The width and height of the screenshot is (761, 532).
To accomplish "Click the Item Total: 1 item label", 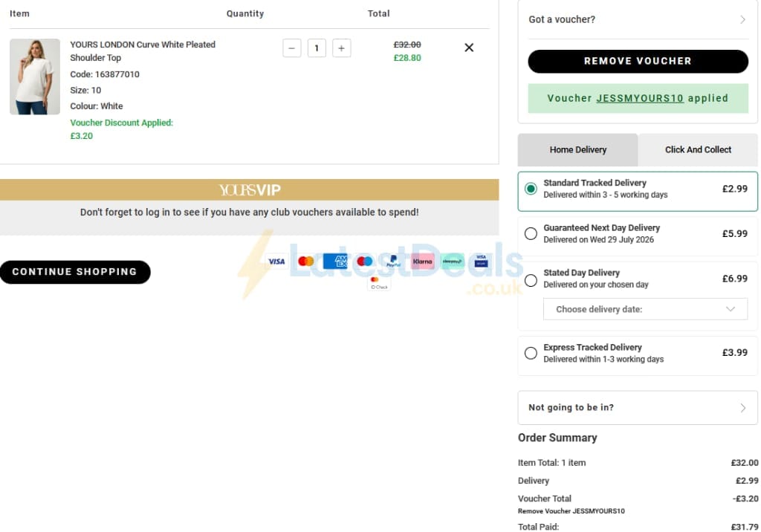I will pyautogui.click(x=552, y=463).
